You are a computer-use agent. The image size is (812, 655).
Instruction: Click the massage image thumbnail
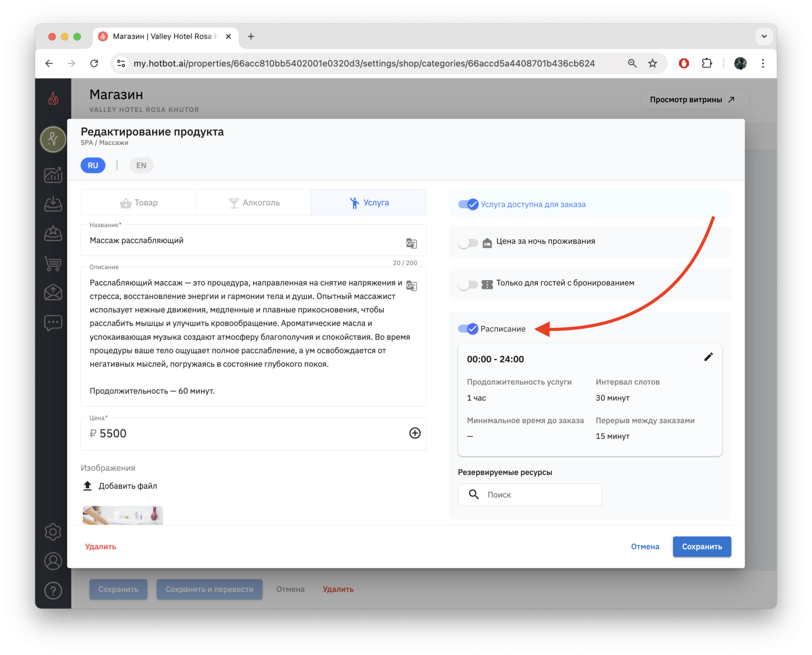click(123, 515)
